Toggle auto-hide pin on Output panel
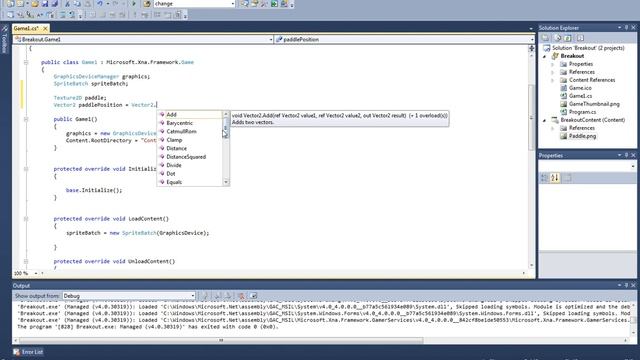 [x=627, y=285]
